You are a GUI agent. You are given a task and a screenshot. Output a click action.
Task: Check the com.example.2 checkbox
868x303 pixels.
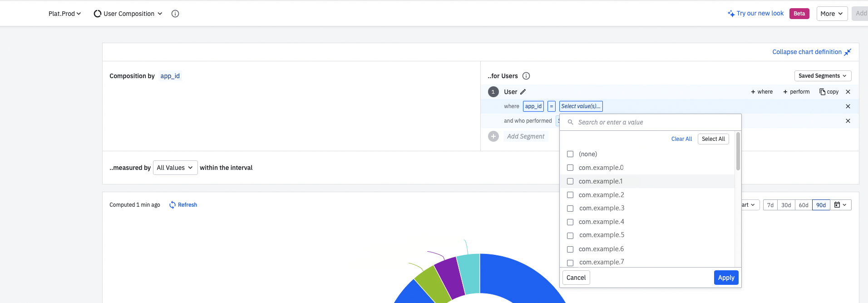click(x=570, y=195)
